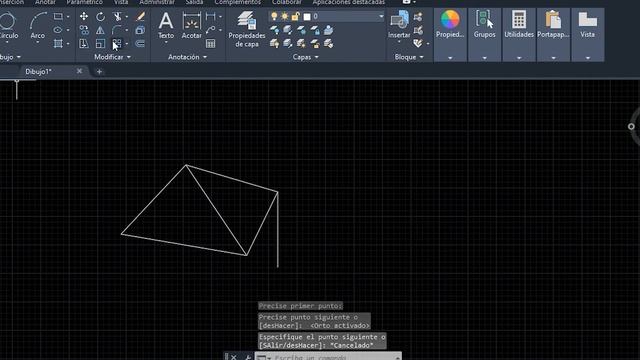This screenshot has height=360, width=640.
Task: Click the Insertar block icon
Action: tap(399, 24)
